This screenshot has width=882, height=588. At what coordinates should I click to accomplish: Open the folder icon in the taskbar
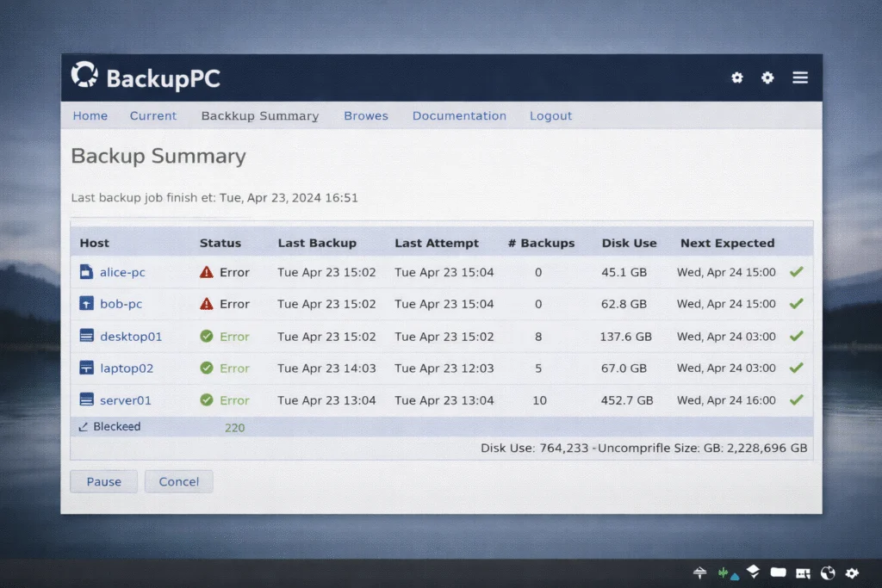coord(778,573)
